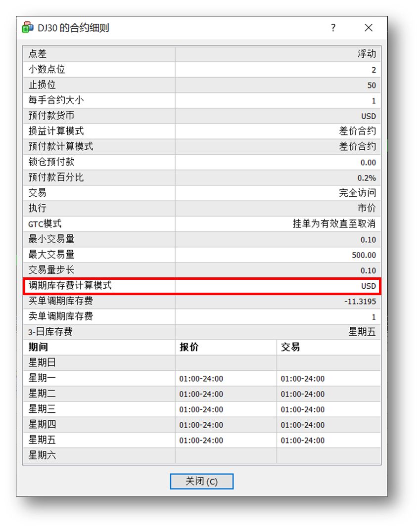420x529 pixels.
Task: Select the 卖单调期库存费 row label
Action: click(x=61, y=316)
